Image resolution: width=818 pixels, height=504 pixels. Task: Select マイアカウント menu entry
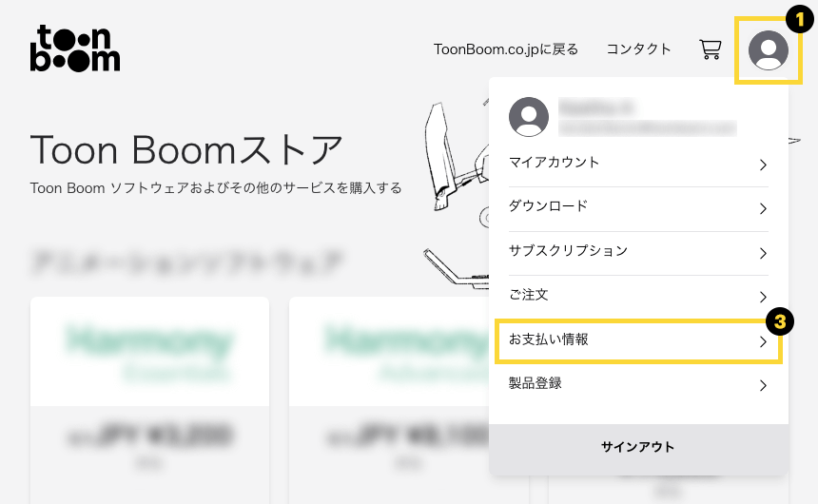pos(555,163)
